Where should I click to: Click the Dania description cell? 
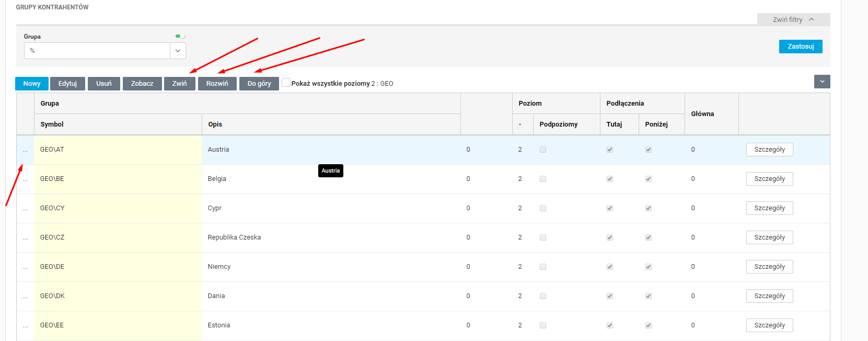[x=331, y=296]
